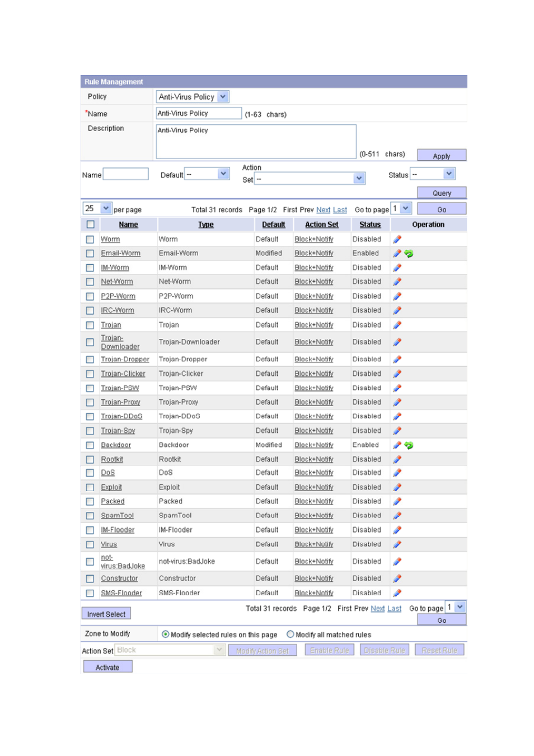Edit the Exploit rule pencil icon

click(x=397, y=487)
